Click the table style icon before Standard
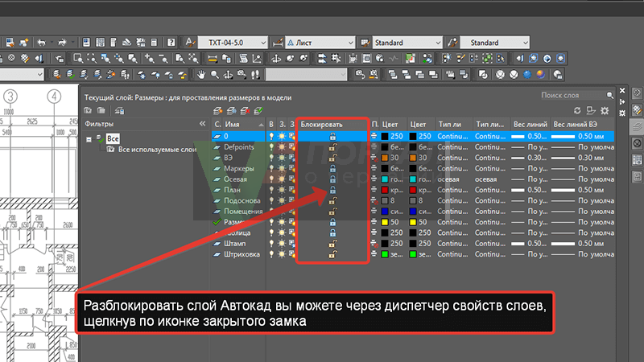This screenshot has width=644, height=362. [365, 43]
